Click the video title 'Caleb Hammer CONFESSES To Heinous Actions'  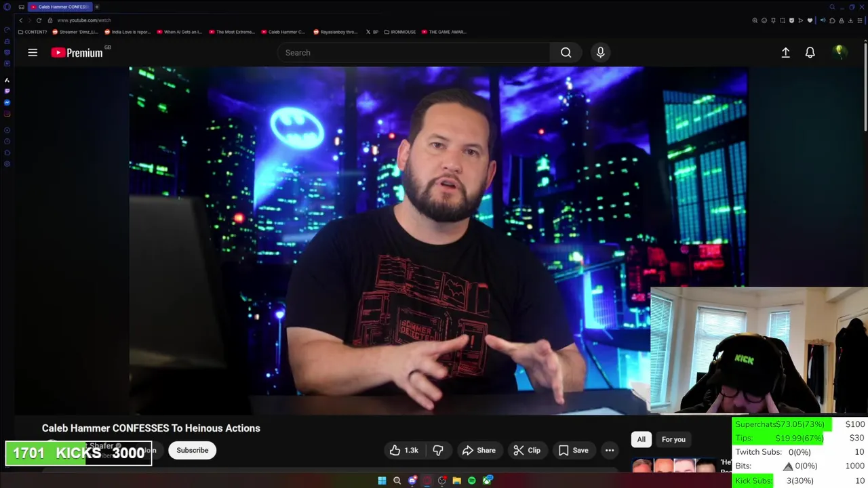151,428
